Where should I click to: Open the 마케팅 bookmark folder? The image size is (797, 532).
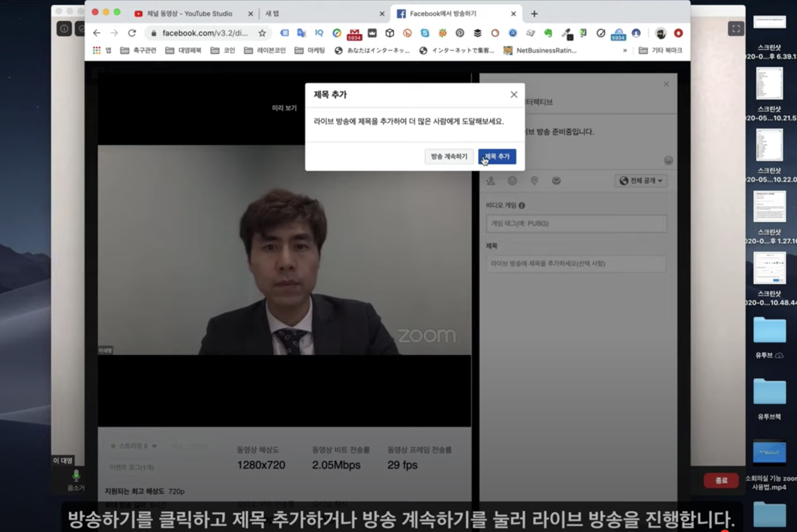[310, 50]
